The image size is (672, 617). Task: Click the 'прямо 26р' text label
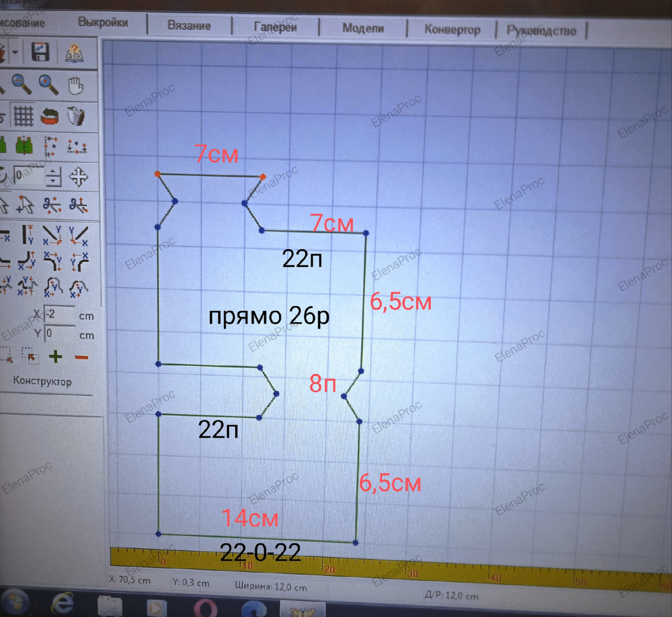click(x=269, y=317)
